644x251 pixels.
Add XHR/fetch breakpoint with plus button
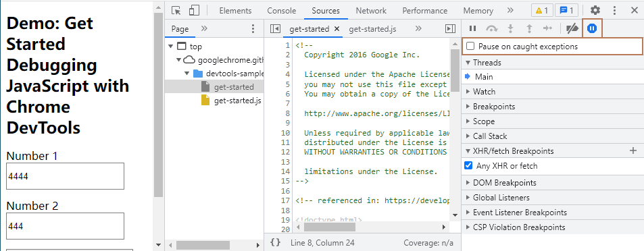(633, 150)
